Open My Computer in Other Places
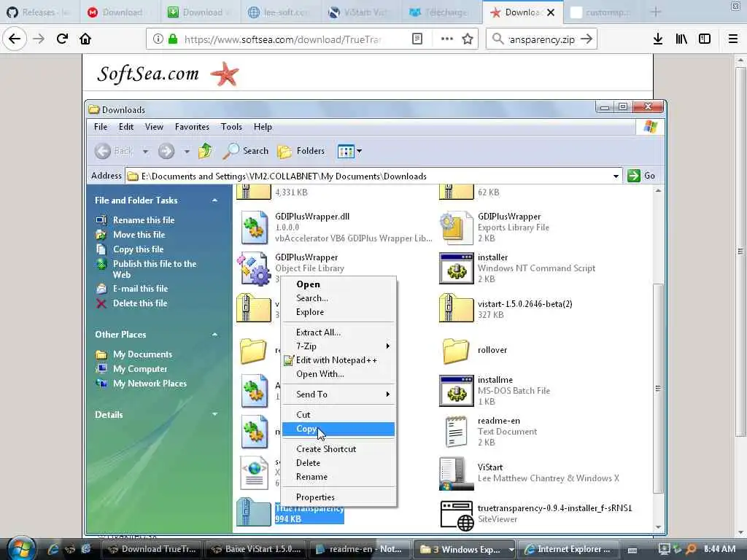The image size is (747, 560). (140, 369)
